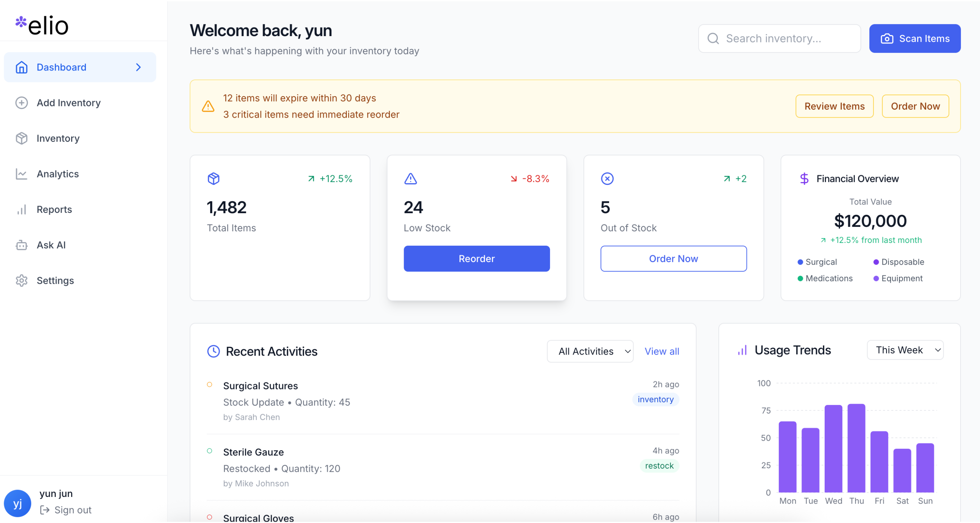
Task: Click the search magnifier icon
Action: pos(713,38)
